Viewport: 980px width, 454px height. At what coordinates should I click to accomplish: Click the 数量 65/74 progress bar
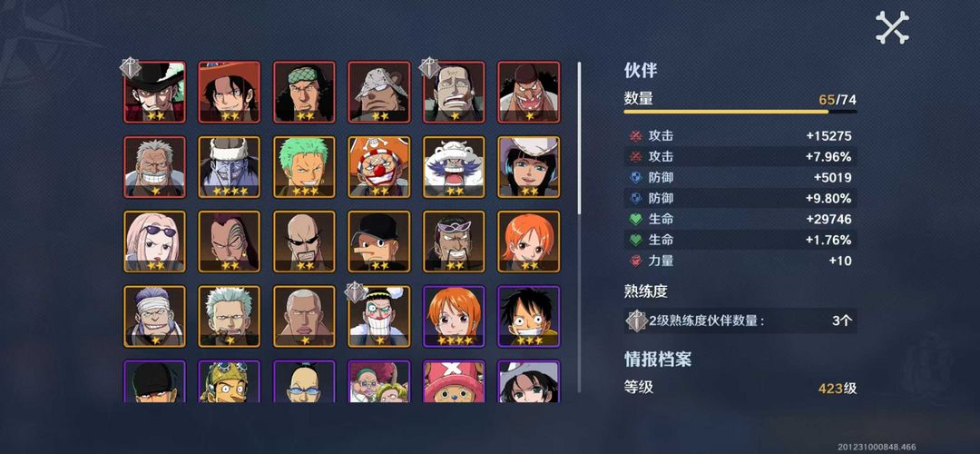740,112
